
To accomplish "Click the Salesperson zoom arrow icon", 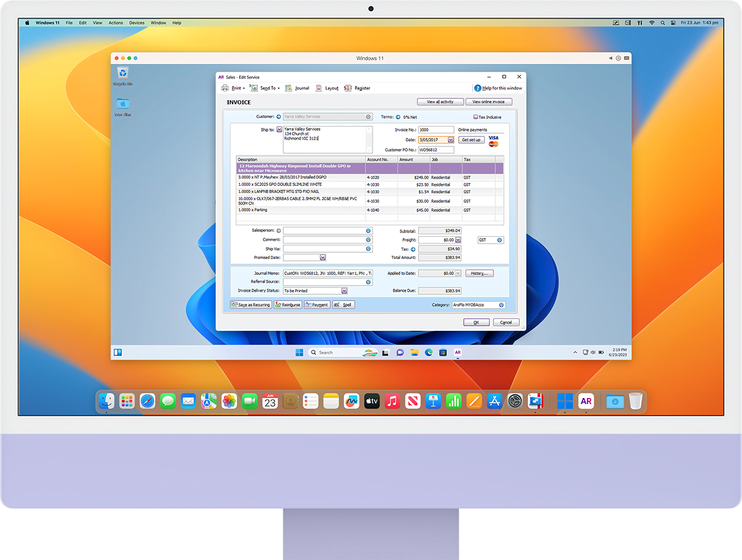I will (x=279, y=231).
